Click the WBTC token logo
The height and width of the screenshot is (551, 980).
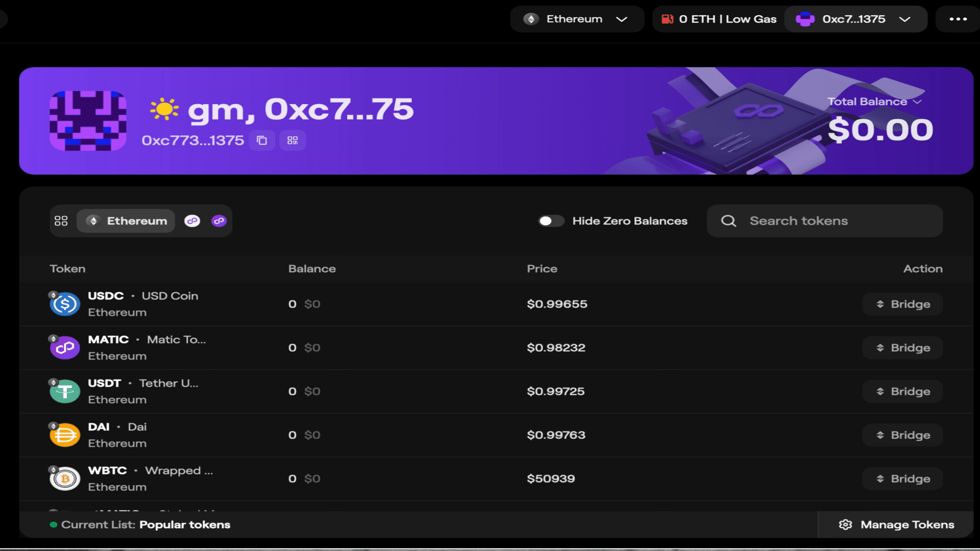point(65,479)
